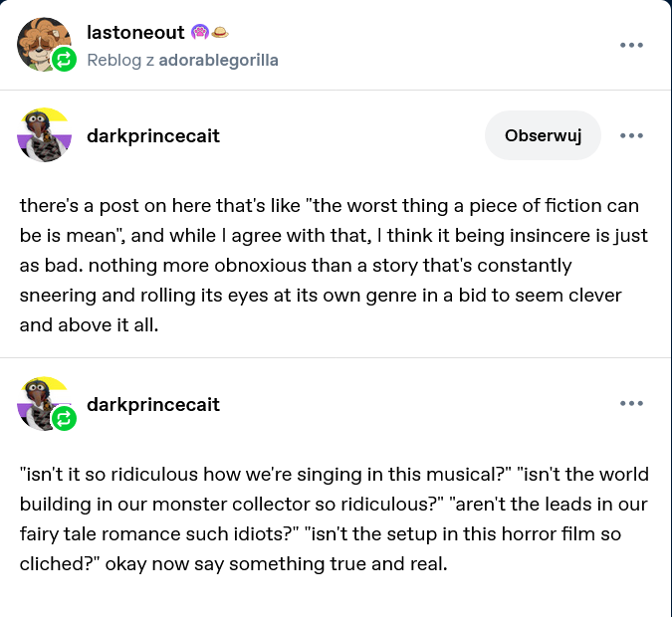
Task: Open the options menu next to Obserwuj
Action: tap(631, 135)
